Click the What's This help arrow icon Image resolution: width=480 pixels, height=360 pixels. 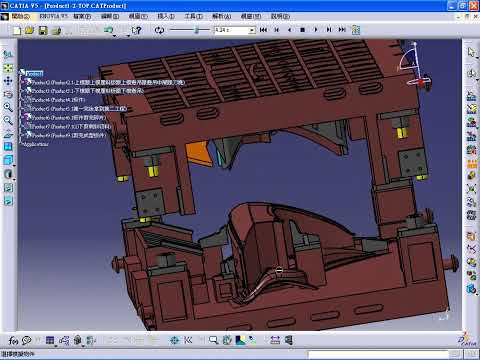point(136,30)
